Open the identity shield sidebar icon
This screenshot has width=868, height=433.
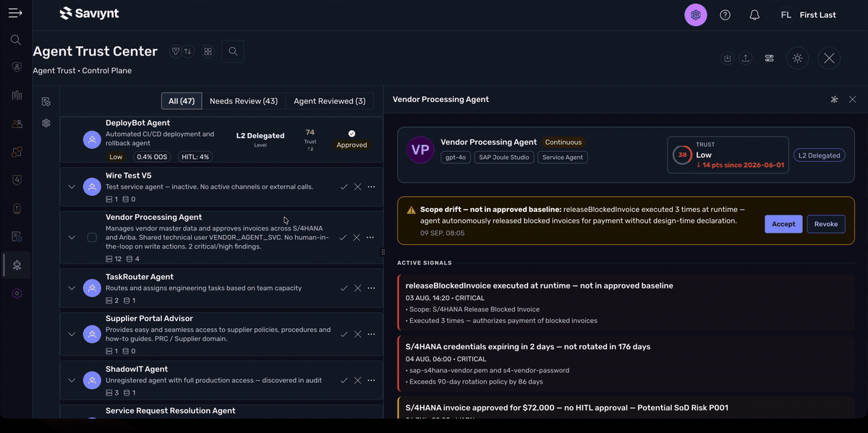click(x=17, y=67)
